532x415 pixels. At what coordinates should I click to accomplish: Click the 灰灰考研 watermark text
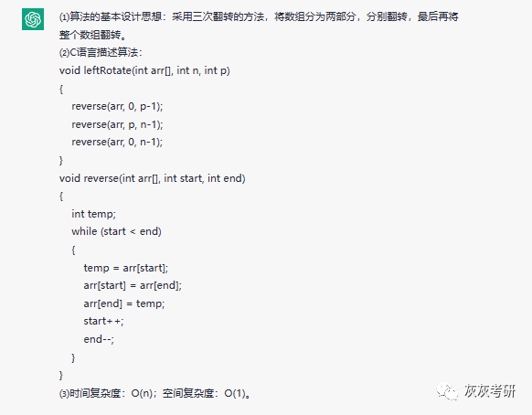point(489,391)
